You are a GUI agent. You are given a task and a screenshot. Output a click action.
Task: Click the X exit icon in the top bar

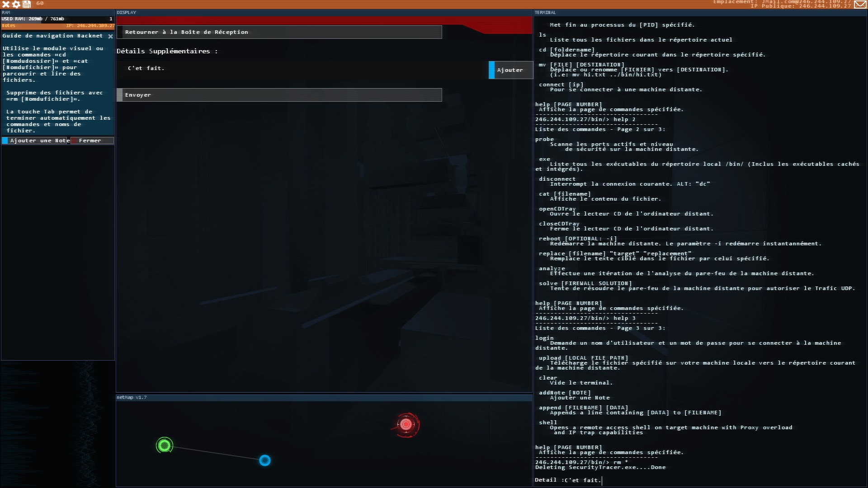(6, 4)
